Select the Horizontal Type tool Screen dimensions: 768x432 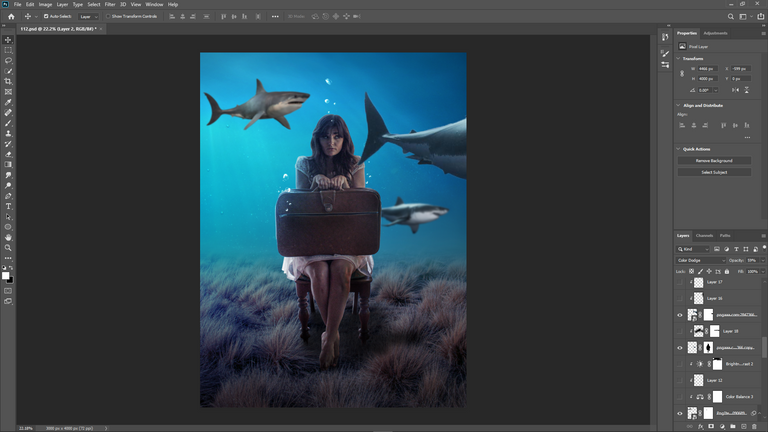[8, 206]
